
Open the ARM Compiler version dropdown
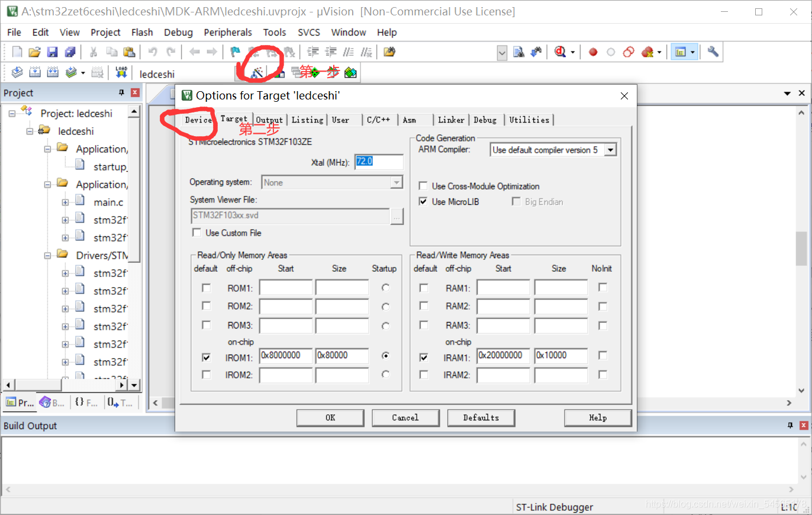pos(610,150)
